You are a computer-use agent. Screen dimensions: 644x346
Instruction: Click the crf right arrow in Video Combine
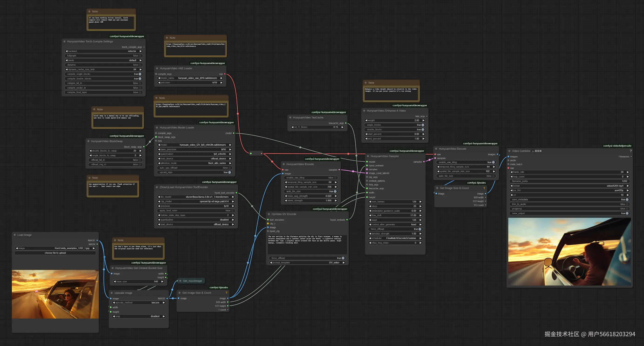click(x=627, y=195)
